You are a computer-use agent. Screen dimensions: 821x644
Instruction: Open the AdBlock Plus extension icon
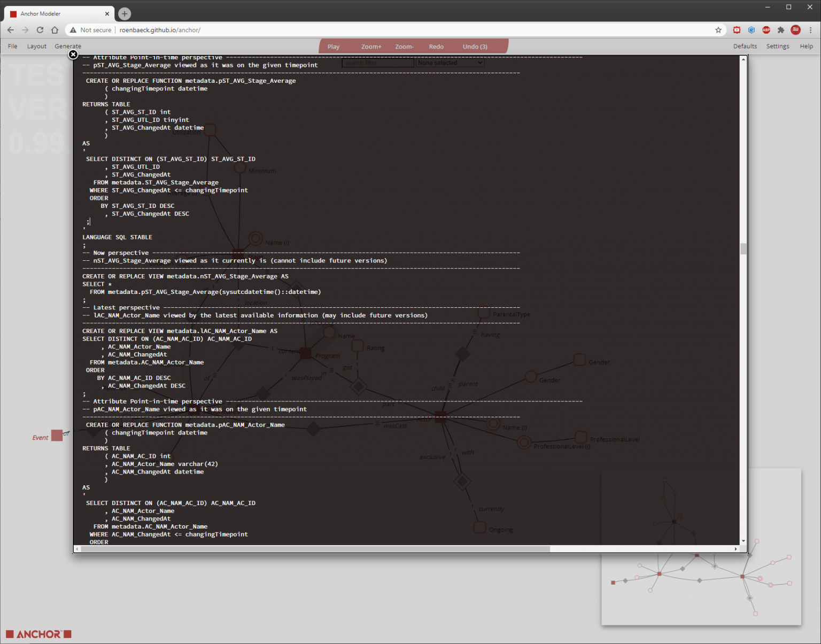pos(766,30)
